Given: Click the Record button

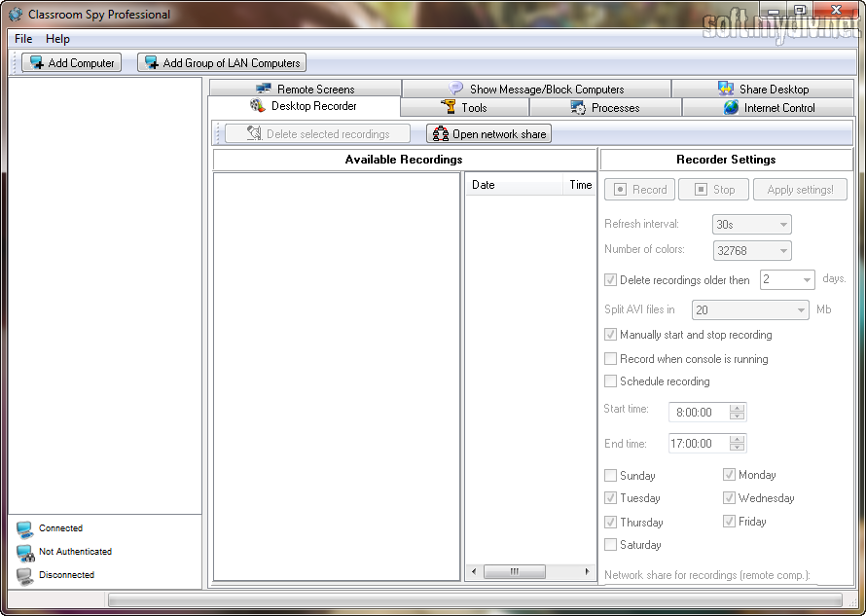Looking at the screenshot, I should 639,190.
